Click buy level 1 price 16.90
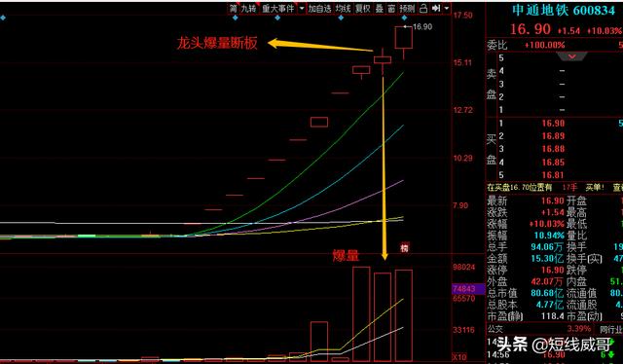623x364 pixels. tap(553, 124)
